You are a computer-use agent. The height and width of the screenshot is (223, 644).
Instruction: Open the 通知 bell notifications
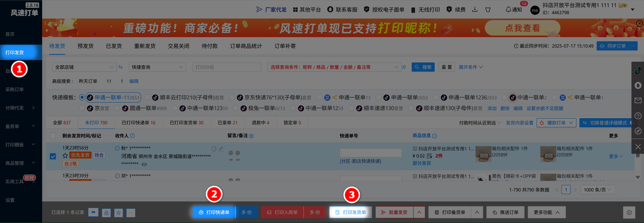pyautogui.click(x=514, y=10)
